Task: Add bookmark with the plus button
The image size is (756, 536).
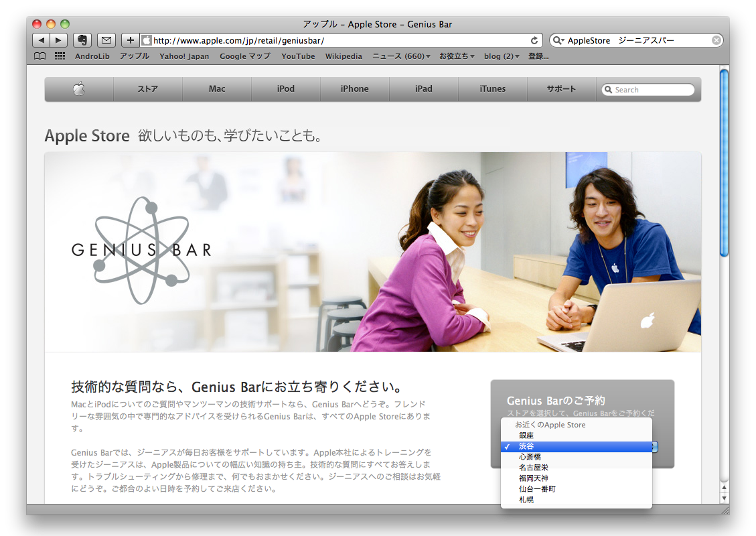Action: tap(130, 40)
